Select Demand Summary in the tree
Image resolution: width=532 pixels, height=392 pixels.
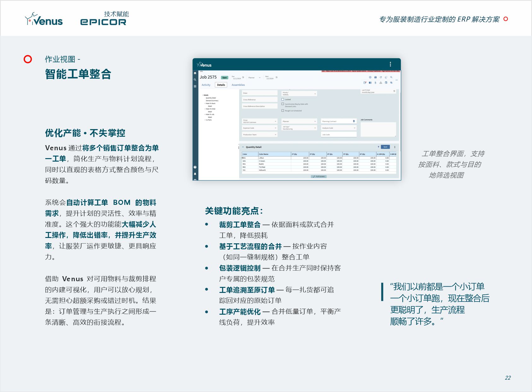[x=212, y=101]
